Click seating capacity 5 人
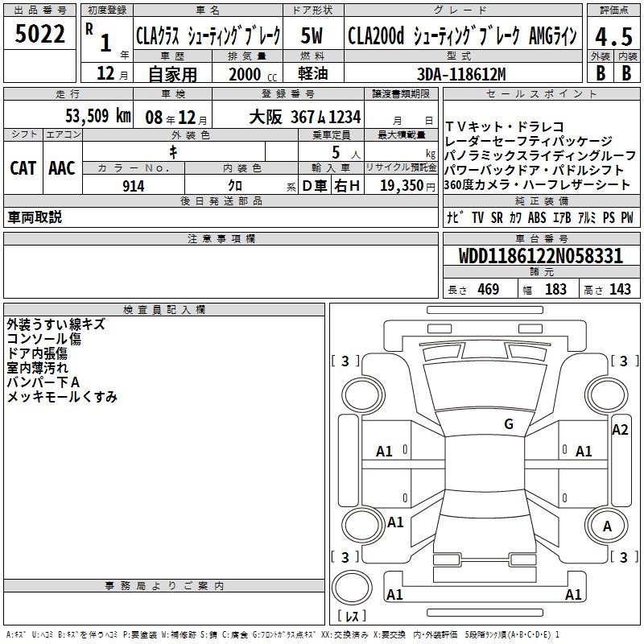 click(346, 152)
